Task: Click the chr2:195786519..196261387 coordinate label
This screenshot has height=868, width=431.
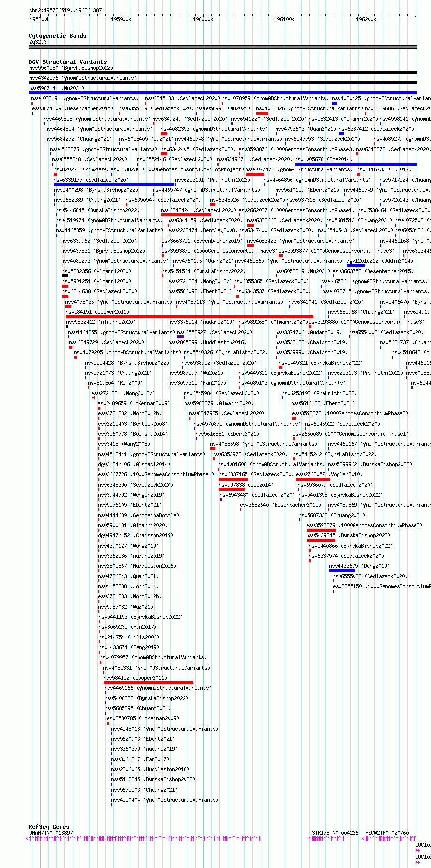Action: (x=65, y=10)
